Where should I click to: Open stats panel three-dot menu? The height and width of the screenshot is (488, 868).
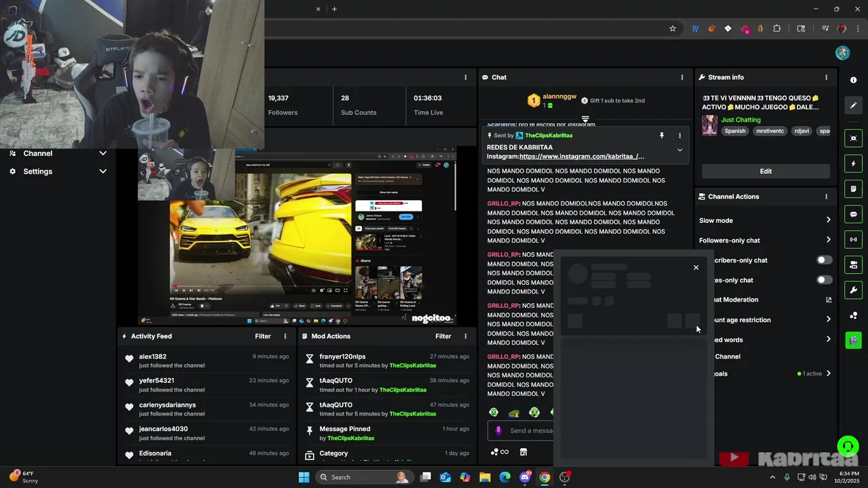465,77
